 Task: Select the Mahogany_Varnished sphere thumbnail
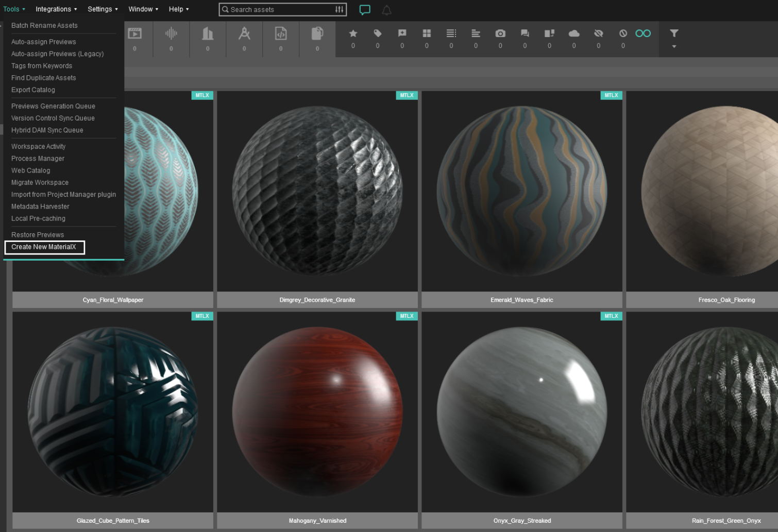(317, 412)
